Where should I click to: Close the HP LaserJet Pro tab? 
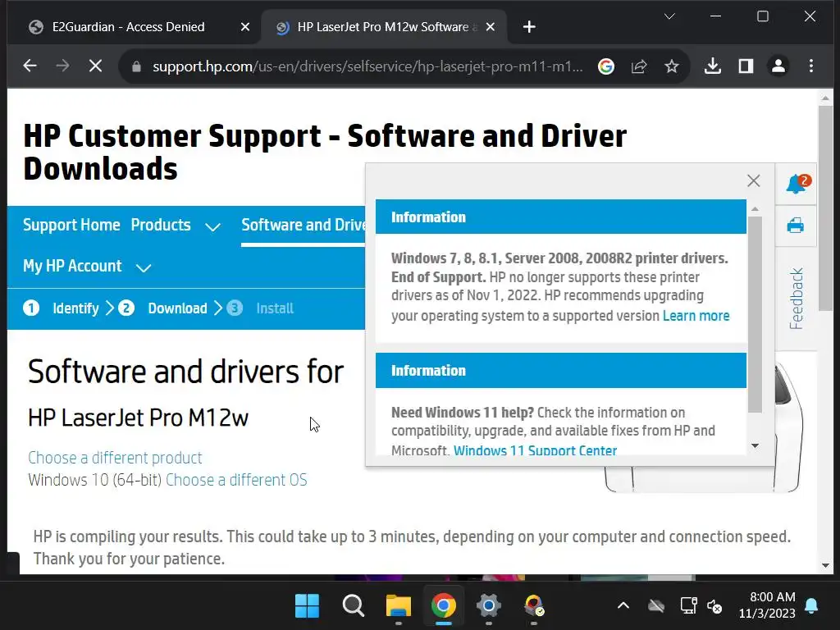click(x=491, y=27)
